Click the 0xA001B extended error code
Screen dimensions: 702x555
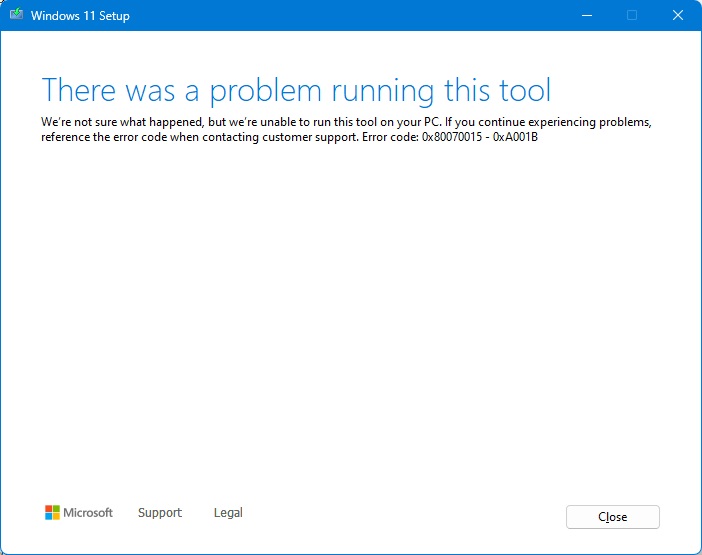[517, 137]
